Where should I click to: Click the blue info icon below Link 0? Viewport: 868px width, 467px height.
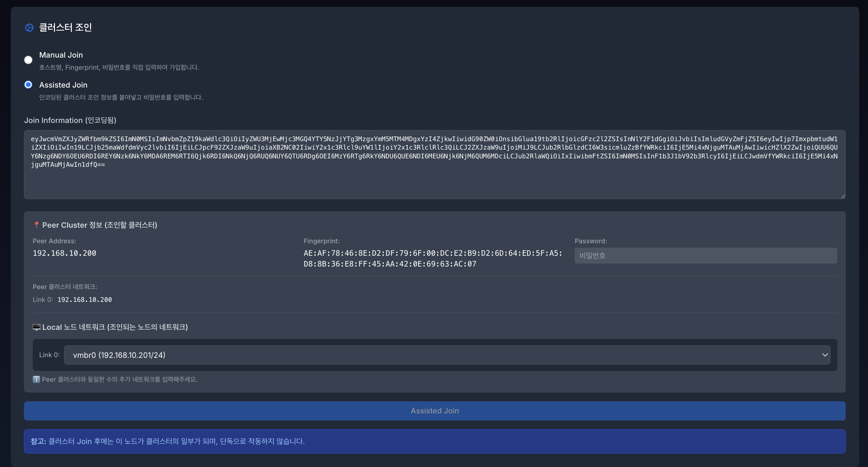point(36,379)
